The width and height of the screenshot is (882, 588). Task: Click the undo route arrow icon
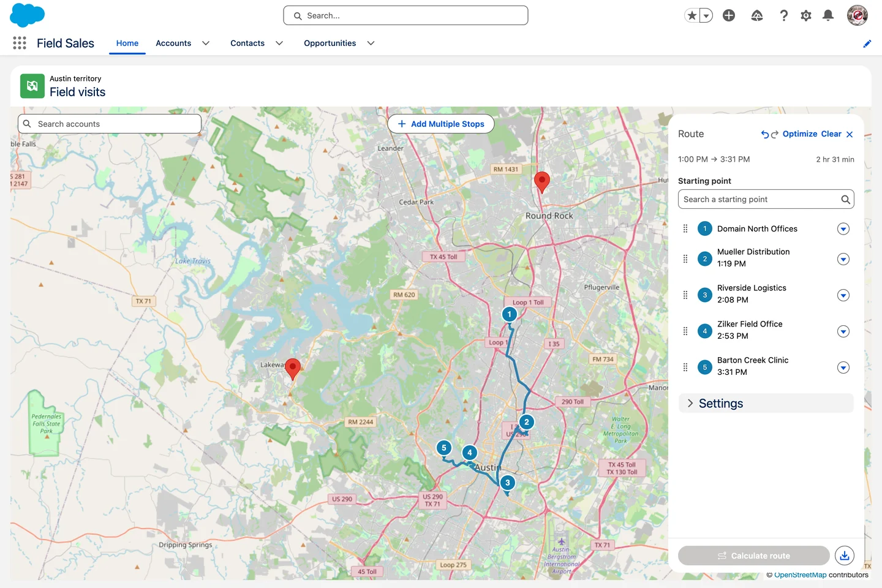click(765, 134)
